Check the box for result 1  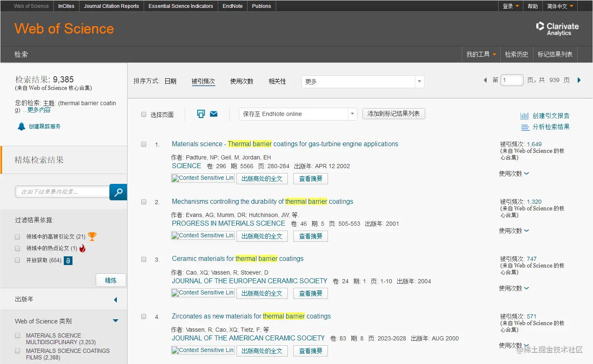[144, 144]
